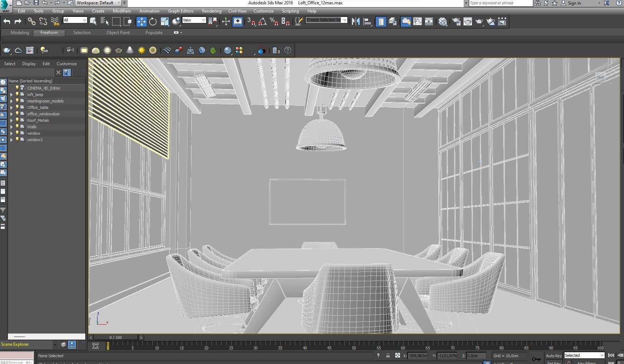This screenshot has height=364, width=624.
Task: Click the Undo arrow
Action: coord(7,21)
